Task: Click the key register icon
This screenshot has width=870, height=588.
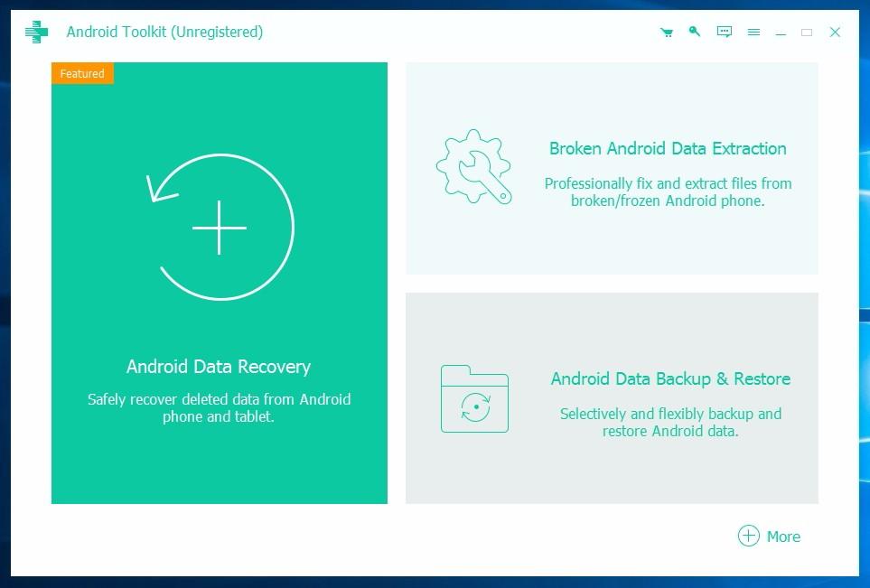Action: [x=695, y=31]
